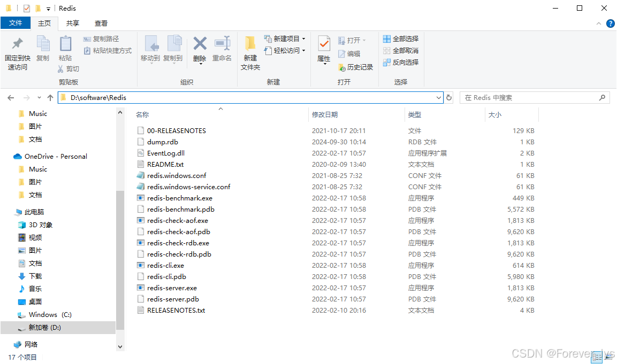Click Copy path (复制路径)
The width and height of the screenshot is (617, 364).
[101, 39]
